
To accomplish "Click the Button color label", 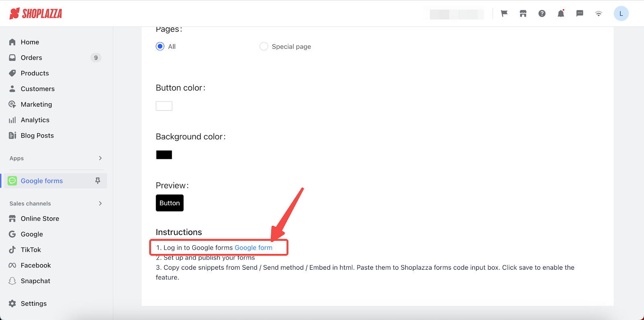I will 180,88.
